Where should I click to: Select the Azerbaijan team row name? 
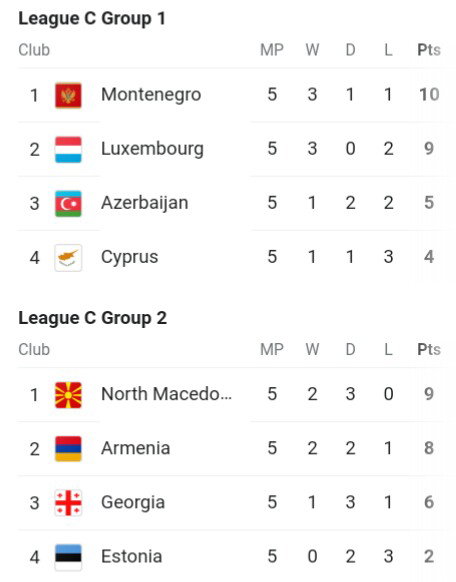(145, 203)
